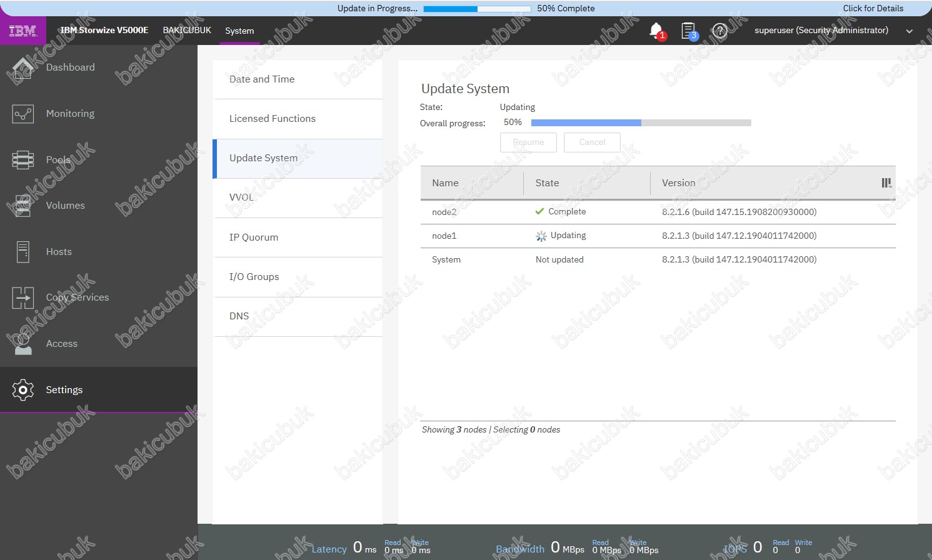
Task: Select the node1 row in table
Action: pos(444,236)
